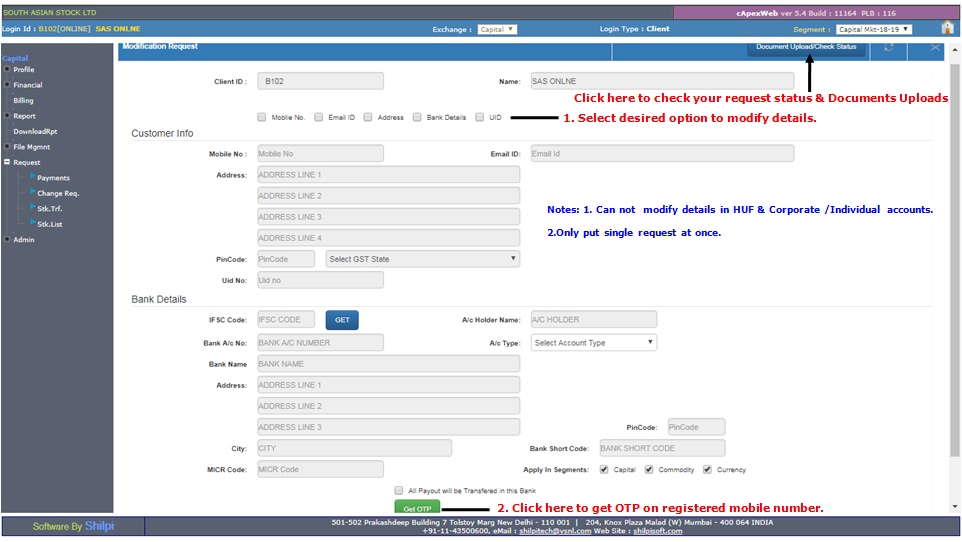Open Change Req. under Request
This screenshot has width=962, height=542.
click(58, 193)
